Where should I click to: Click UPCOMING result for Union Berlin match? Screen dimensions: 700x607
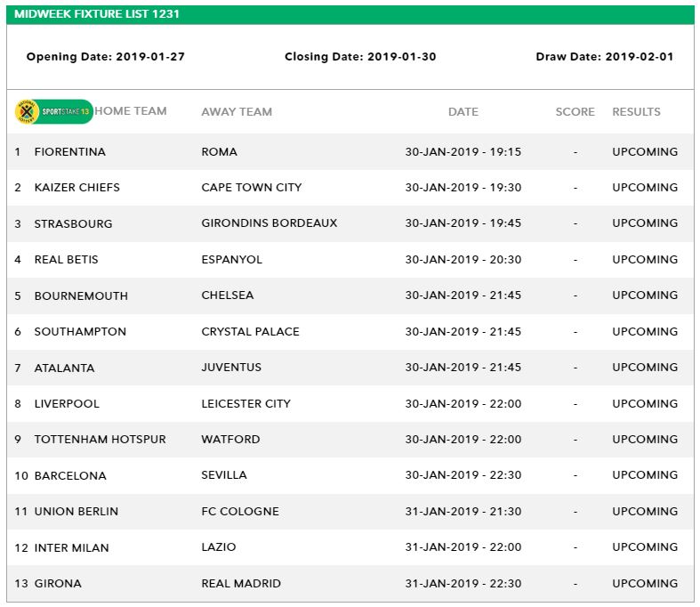click(644, 512)
